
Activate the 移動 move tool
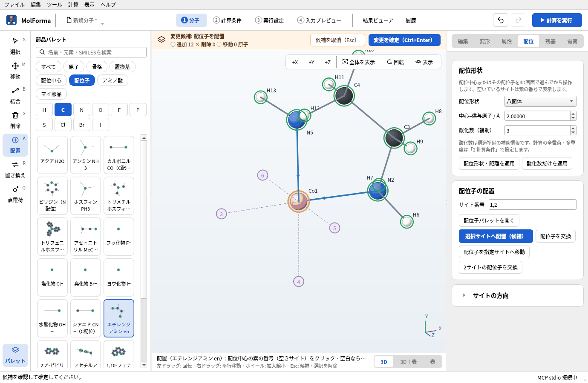point(15,71)
